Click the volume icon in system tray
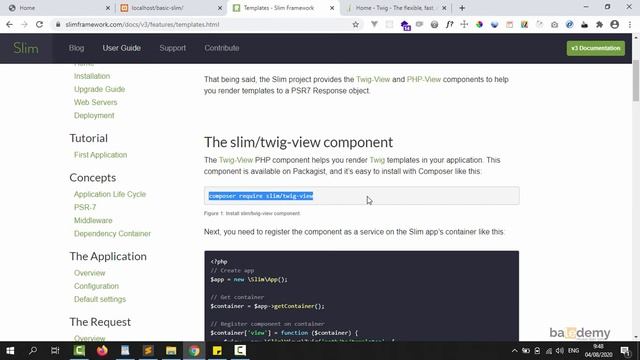Screen dimensions: 640x360 pyautogui.click(x=560, y=351)
